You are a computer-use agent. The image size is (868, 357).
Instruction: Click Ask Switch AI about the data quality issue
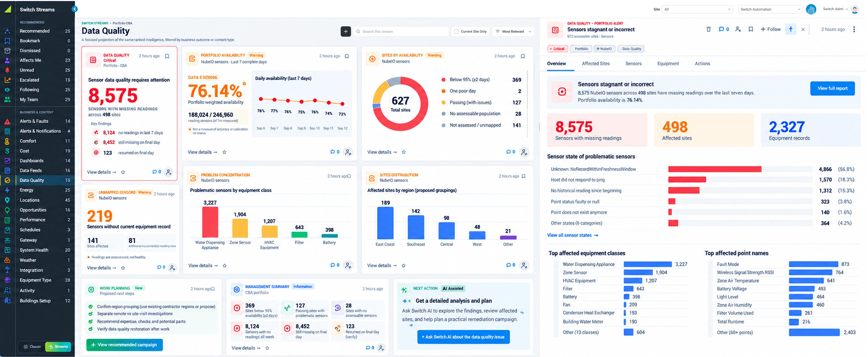pos(463,336)
